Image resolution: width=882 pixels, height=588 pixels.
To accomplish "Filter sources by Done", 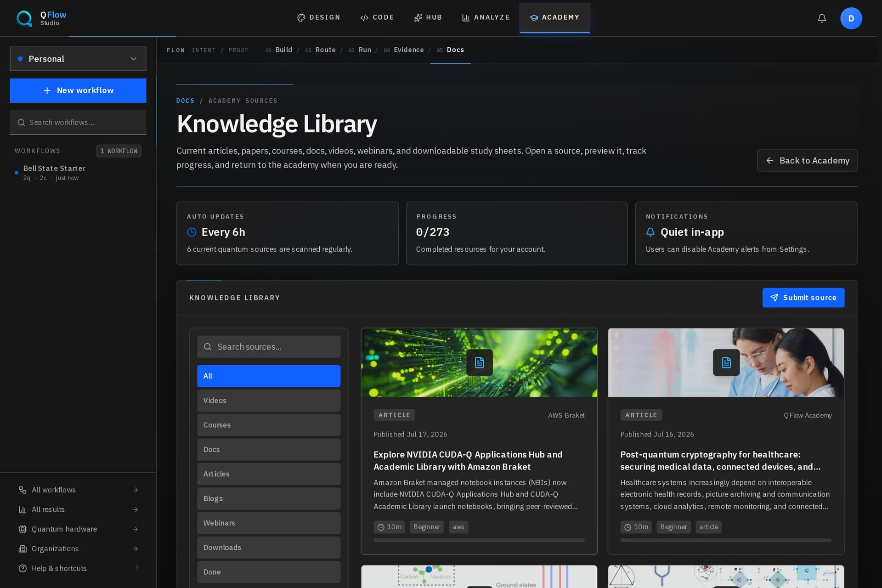I will coord(269,572).
